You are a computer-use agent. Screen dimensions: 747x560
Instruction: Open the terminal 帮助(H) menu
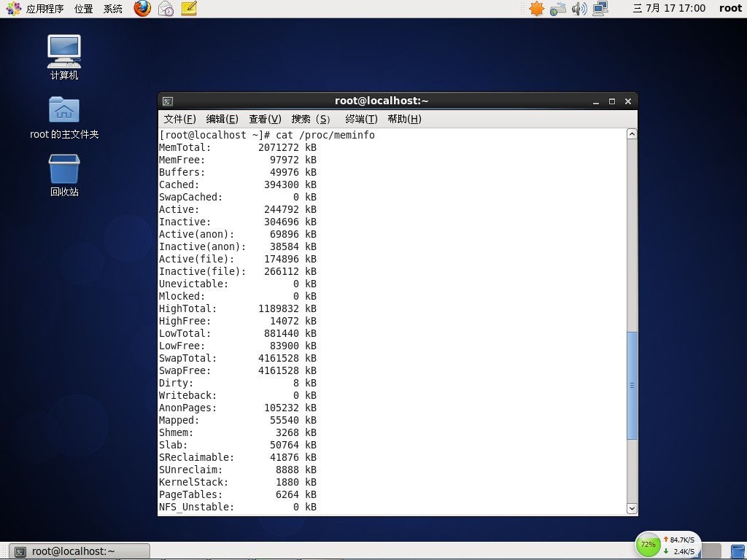coord(404,119)
